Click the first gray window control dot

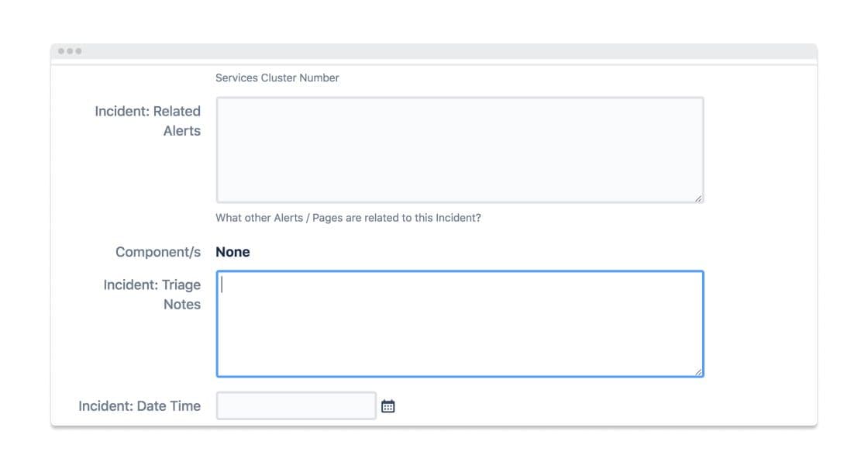pyautogui.click(x=61, y=51)
